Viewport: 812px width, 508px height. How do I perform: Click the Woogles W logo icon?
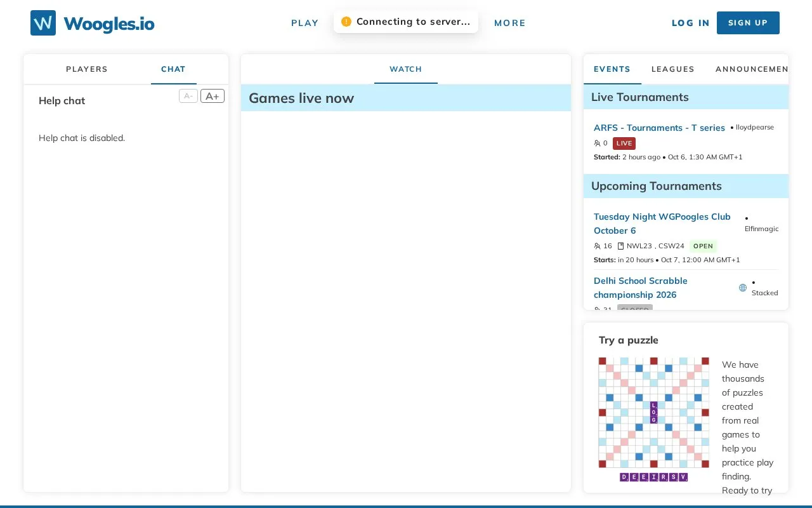pyautogui.click(x=43, y=23)
